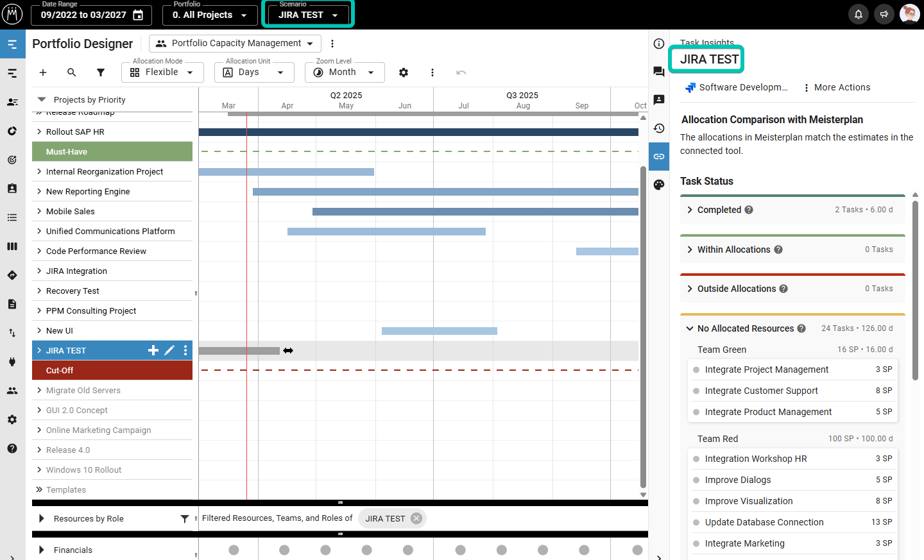Open the announcements megaphone icon
Image resolution: width=924 pixels, height=560 pixels.
[x=884, y=14]
